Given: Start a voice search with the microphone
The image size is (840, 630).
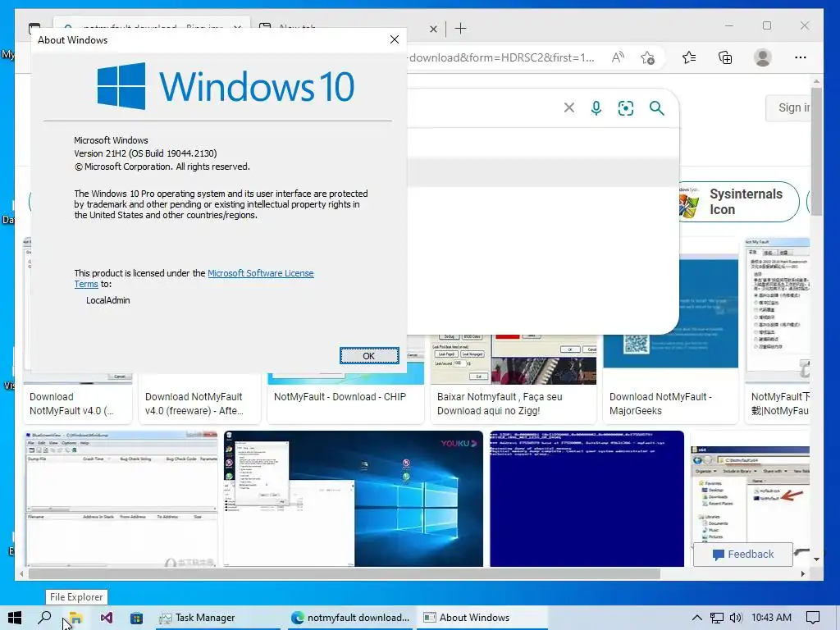Looking at the screenshot, I should 596,108.
